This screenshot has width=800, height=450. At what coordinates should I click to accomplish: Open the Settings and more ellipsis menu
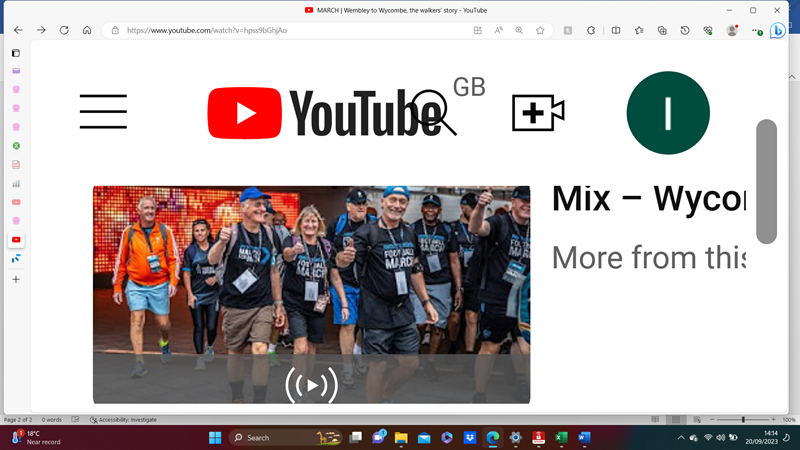pos(756,30)
